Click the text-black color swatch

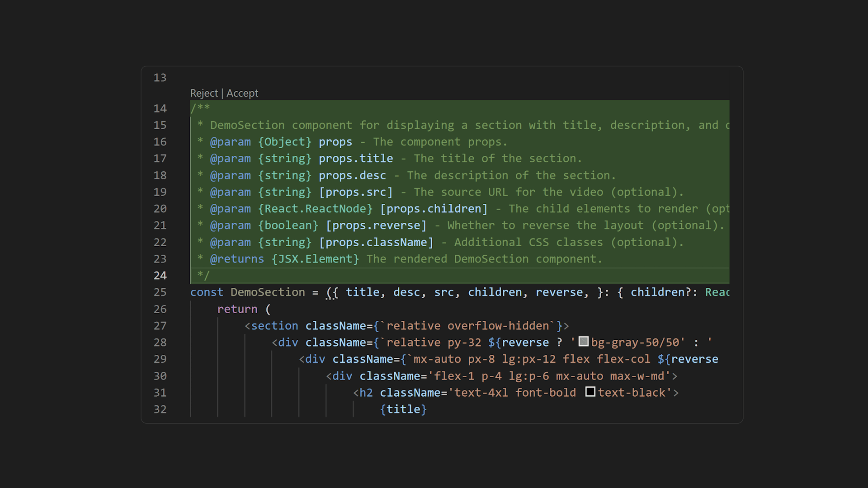click(590, 392)
